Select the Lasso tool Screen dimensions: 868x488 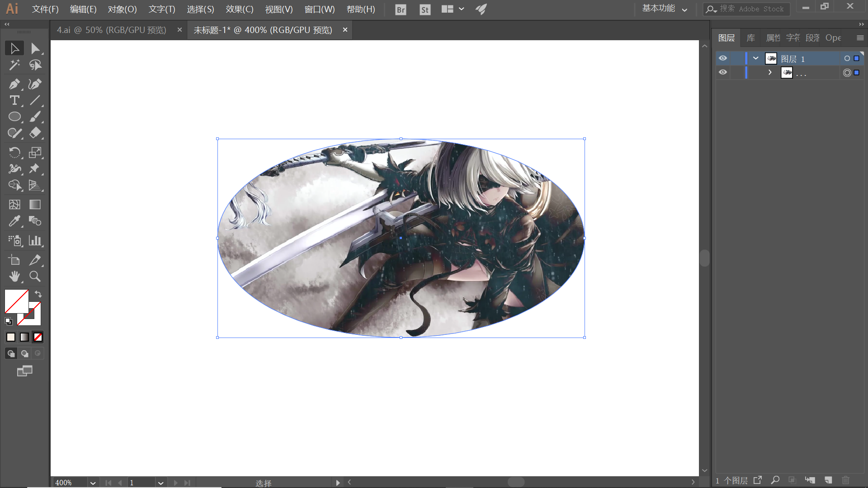point(35,65)
